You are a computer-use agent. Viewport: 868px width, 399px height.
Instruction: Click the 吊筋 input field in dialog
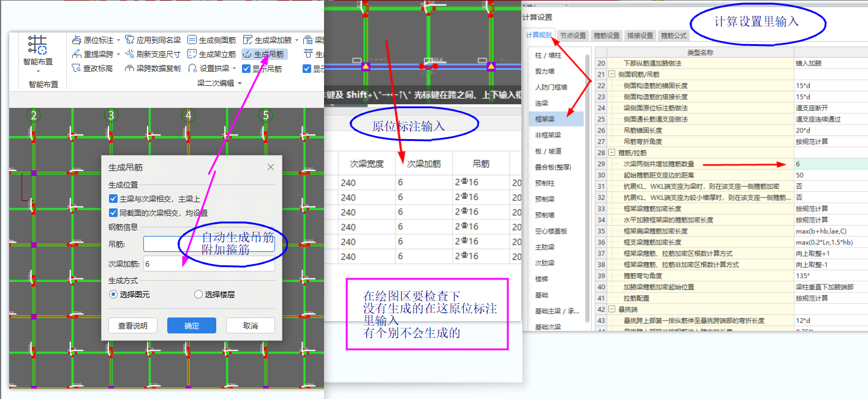coord(209,244)
